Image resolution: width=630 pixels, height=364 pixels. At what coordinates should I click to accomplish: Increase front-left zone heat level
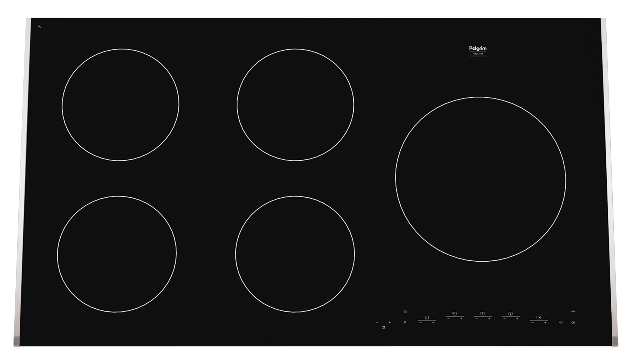(x=433, y=323)
